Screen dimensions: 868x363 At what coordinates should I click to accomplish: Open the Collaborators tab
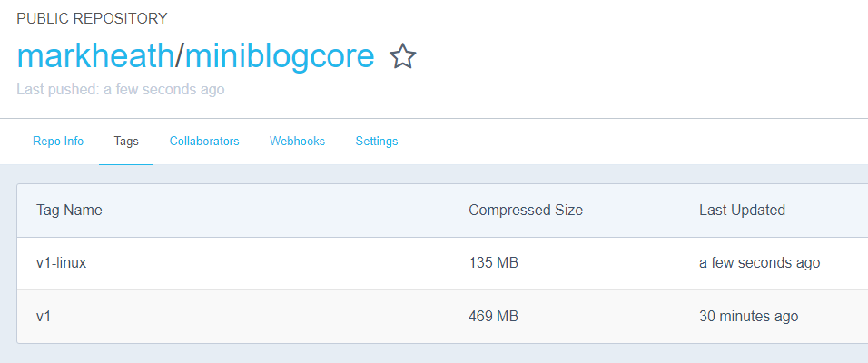point(204,142)
